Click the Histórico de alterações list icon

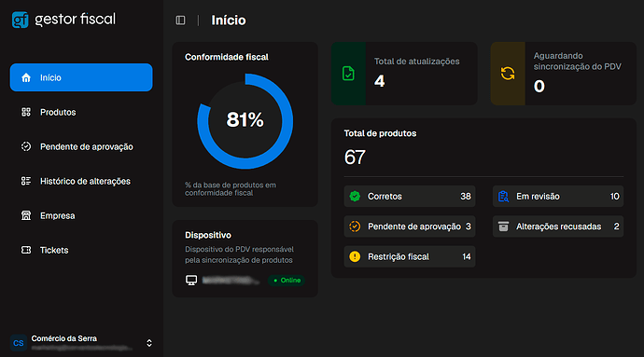[x=26, y=181]
